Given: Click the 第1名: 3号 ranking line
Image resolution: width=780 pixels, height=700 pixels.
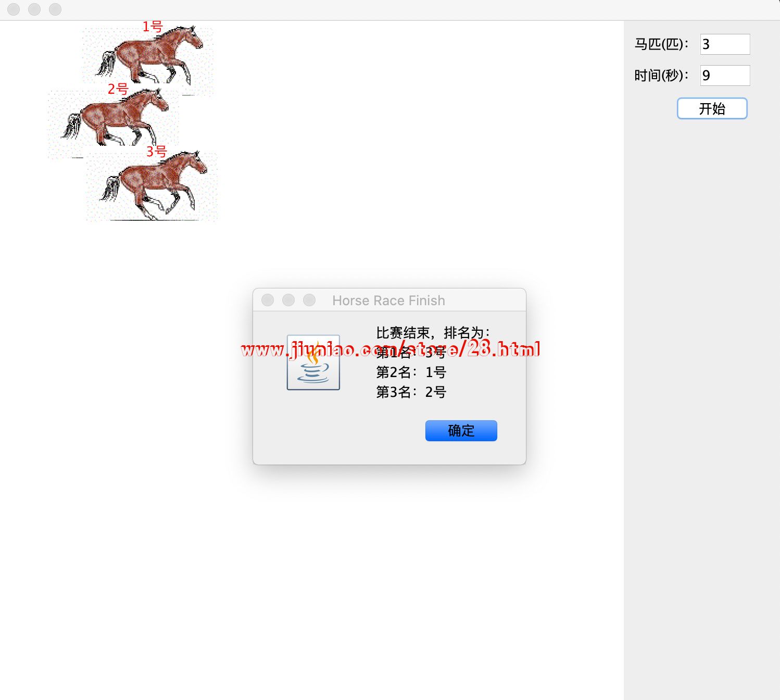Looking at the screenshot, I should [x=411, y=353].
